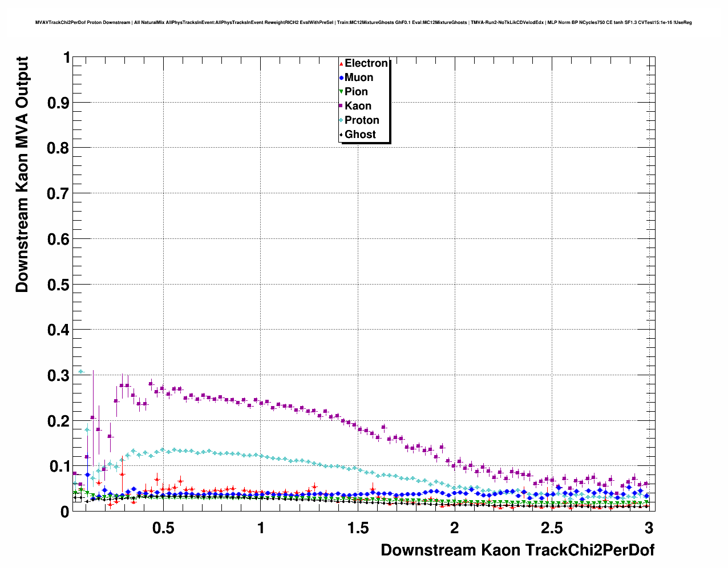
Task: Select the cyan Proton cross legend marker
Action: tap(341, 120)
